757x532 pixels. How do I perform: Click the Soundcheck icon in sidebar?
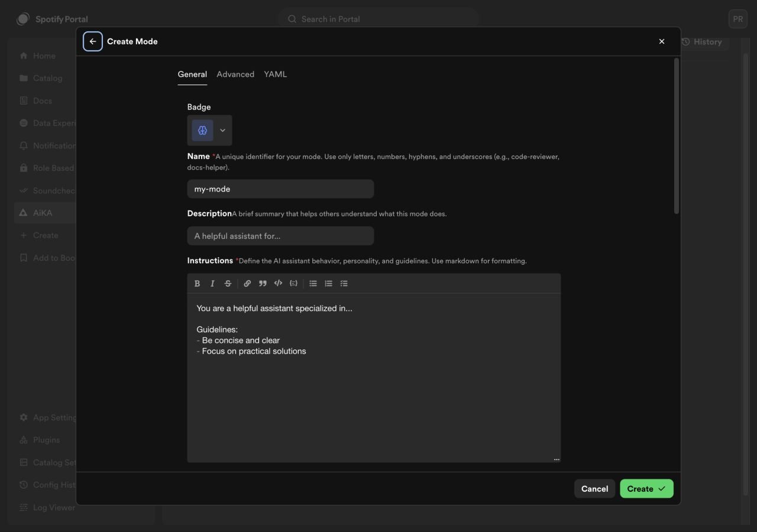coord(24,190)
